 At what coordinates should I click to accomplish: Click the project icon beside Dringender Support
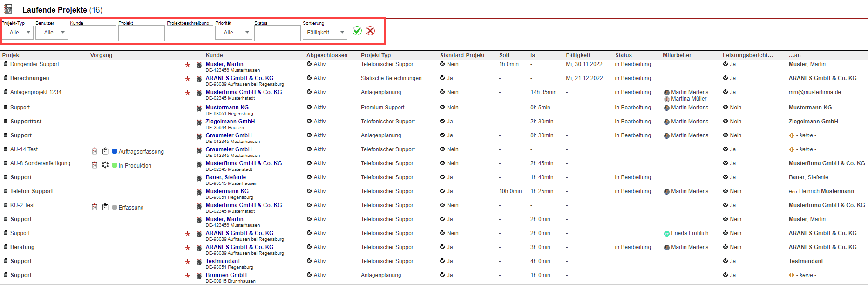click(6, 64)
